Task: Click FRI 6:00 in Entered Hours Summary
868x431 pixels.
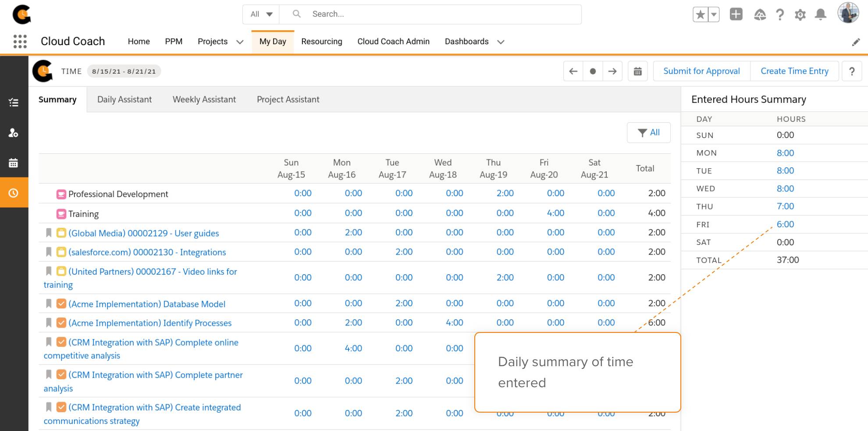Action: pyautogui.click(x=785, y=224)
